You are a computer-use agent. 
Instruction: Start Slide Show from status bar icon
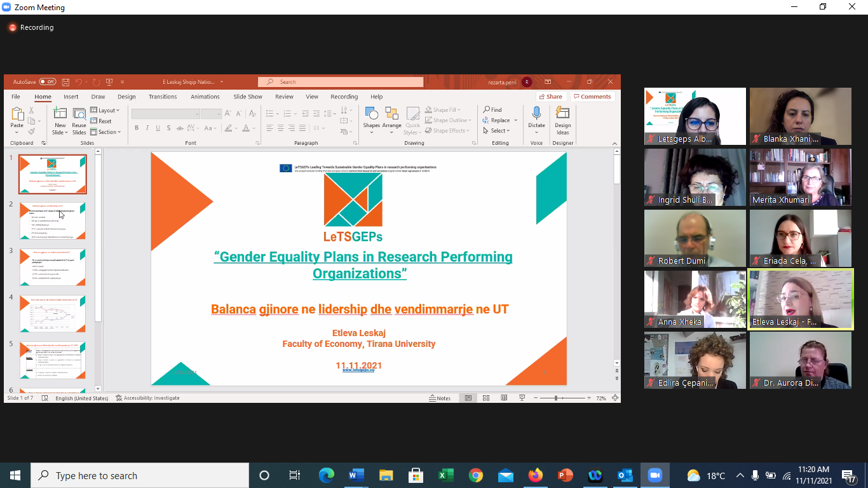coord(522,398)
